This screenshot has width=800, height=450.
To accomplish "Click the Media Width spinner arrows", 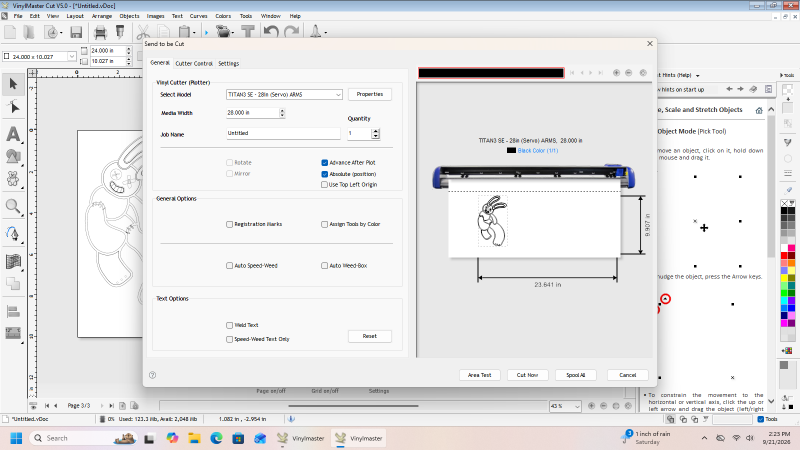I will point(282,113).
